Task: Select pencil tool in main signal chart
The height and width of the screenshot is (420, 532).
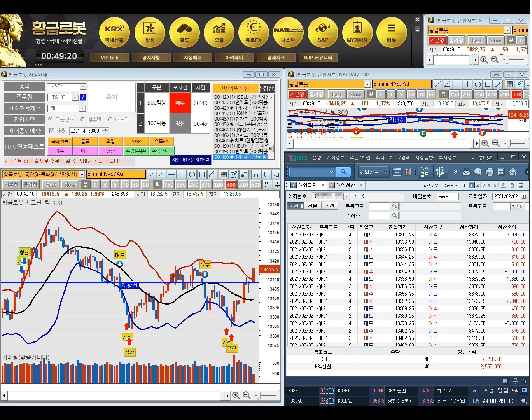Action: click(x=212, y=174)
